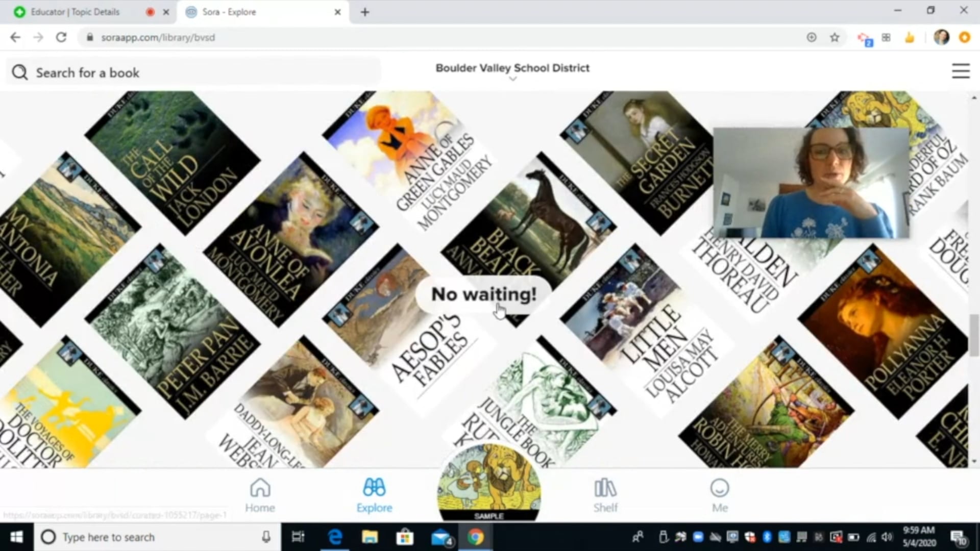This screenshot has width=980, height=551.
Task: Click the search magnifier icon
Action: click(20, 72)
